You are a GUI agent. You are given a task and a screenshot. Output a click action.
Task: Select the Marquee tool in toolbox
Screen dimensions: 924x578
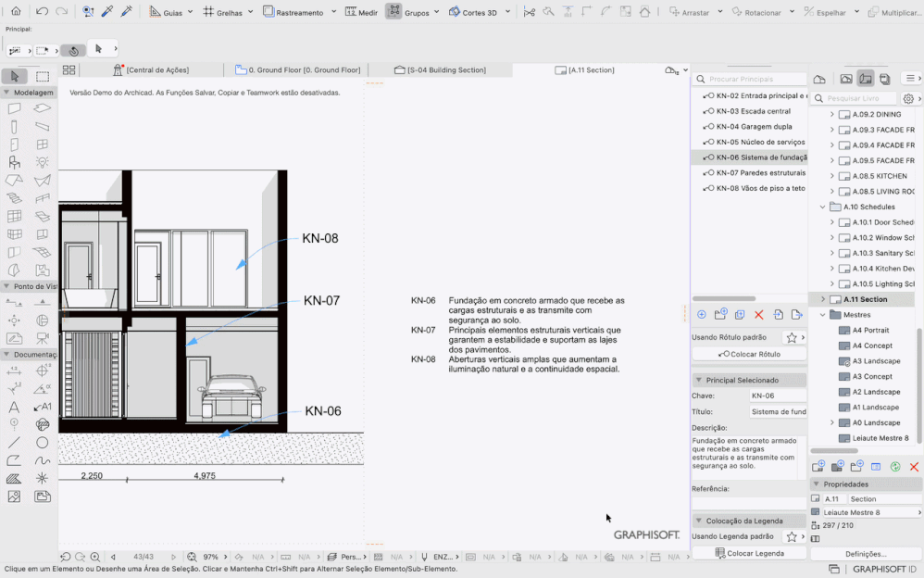coord(43,76)
